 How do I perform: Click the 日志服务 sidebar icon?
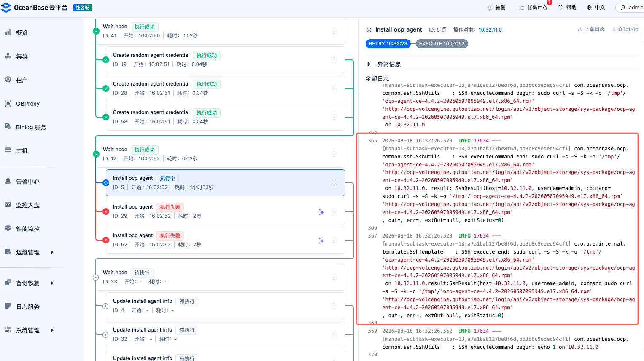tap(8, 306)
